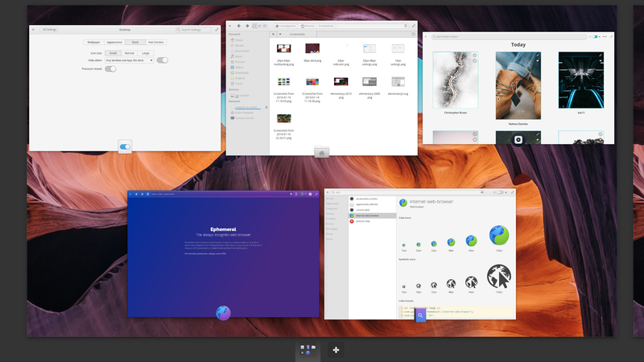Toggle the dock hide mode switch
The height and width of the screenshot is (362, 644).
[x=163, y=60]
